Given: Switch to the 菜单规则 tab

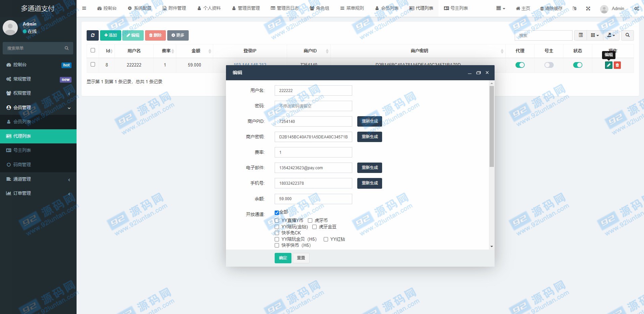Looking at the screenshot, I should pyautogui.click(x=352, y=8).
